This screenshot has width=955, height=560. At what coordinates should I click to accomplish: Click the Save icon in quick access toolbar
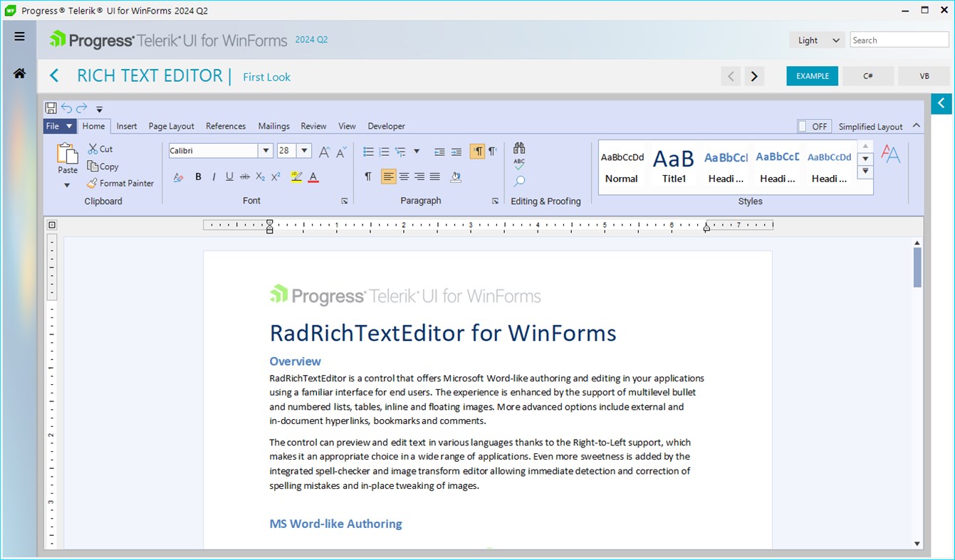51,108
